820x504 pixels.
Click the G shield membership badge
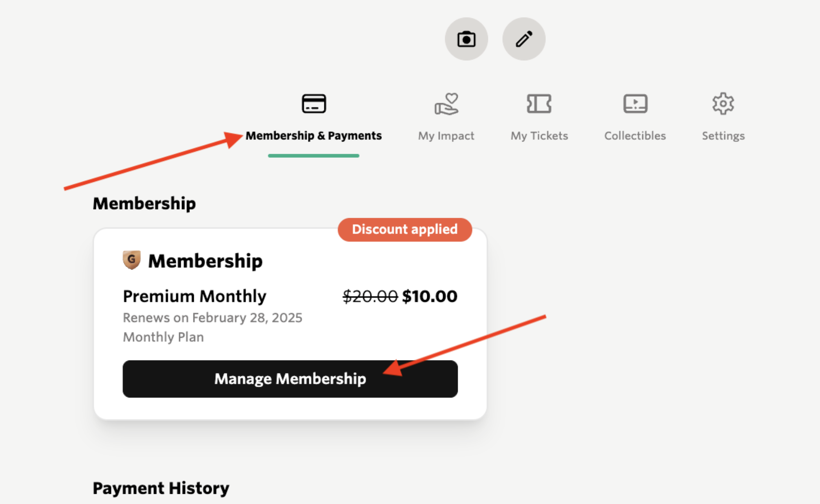tap(131, 260)
